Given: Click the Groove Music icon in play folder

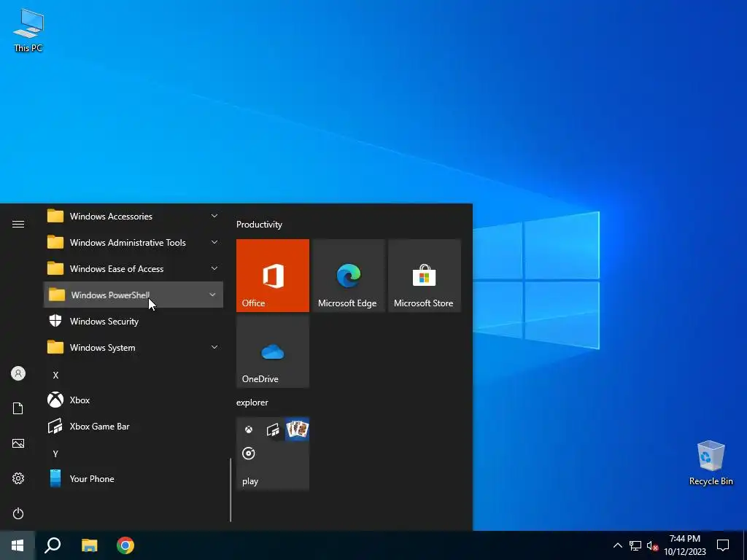Looking at the screenshot, I should coord(249,454).
